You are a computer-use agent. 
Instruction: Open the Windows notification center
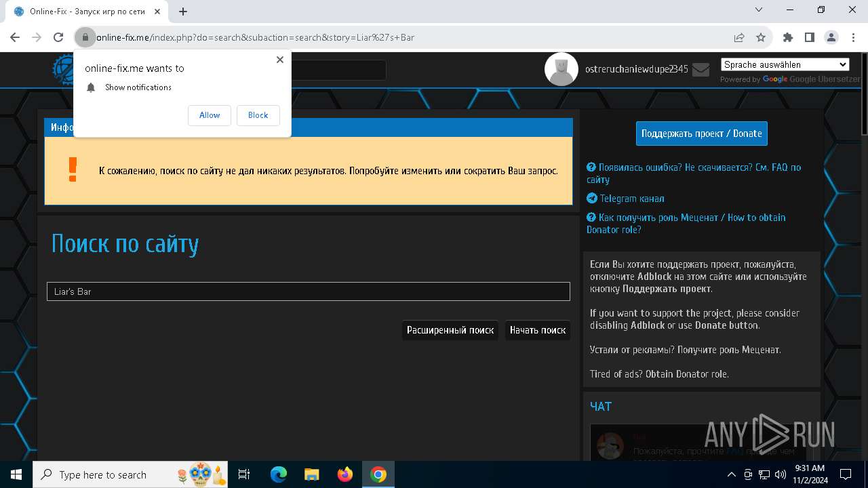click(846, 474)
